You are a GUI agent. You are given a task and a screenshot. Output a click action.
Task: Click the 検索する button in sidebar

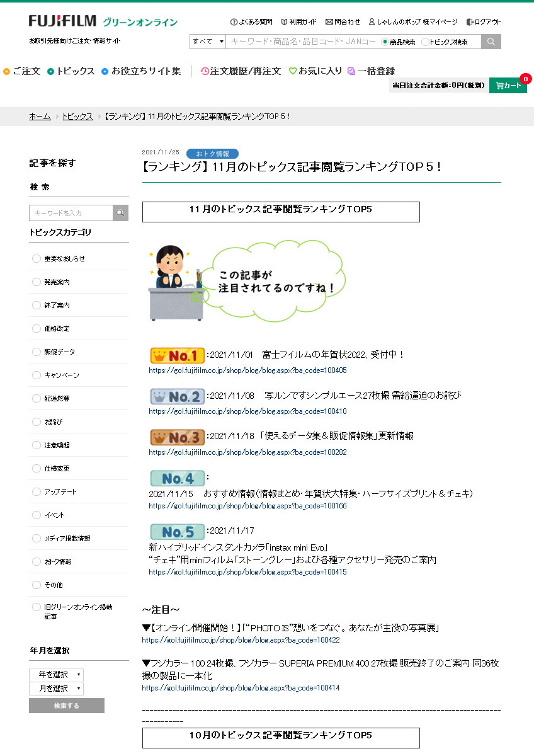[x=67, y=706]
